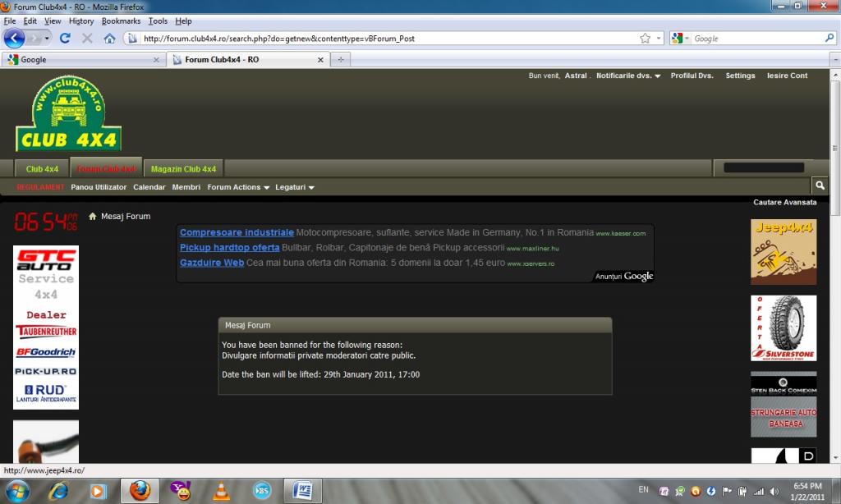Expand the Notificarile dvs. dropdown

(628, 76)
